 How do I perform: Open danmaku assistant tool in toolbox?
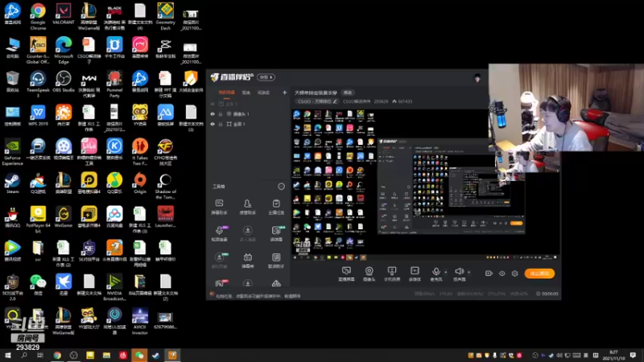pyautogui.click(x=219, y=208)
